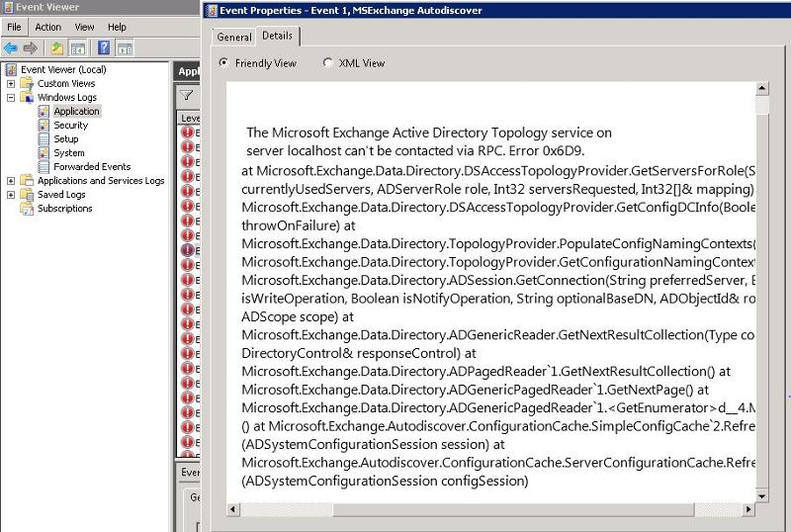Toggle the Show/Hide Action Pane icon
Viewport: 791px width, 532px height.
(125, 48)
